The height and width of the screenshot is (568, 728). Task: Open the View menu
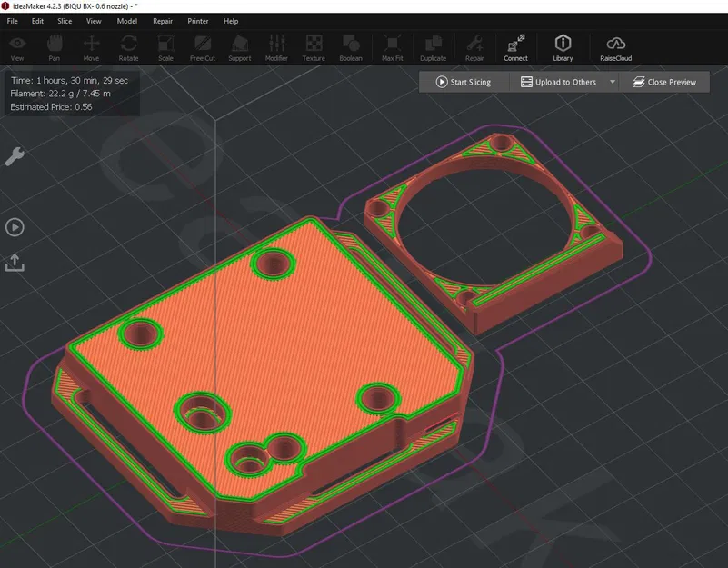point(94,21)
